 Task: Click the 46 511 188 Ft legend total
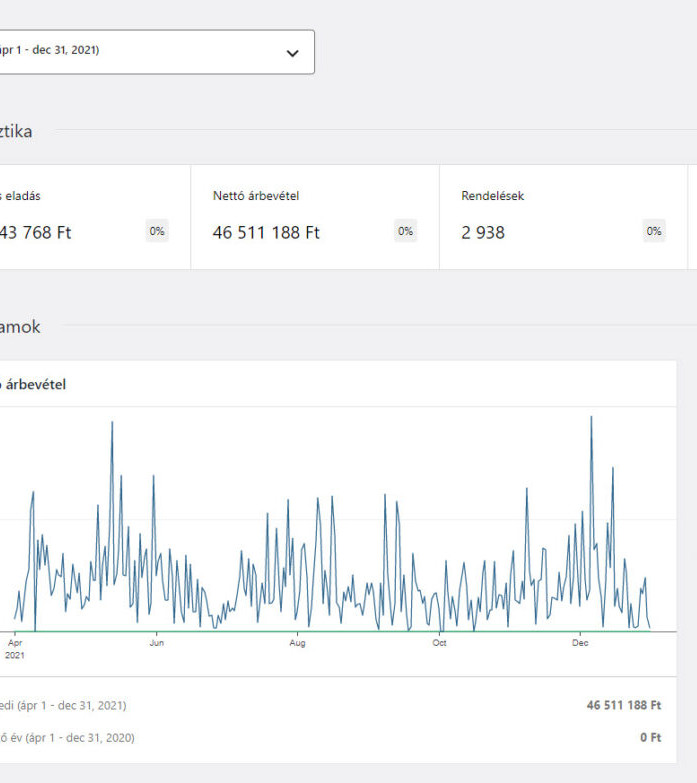pos(623,705)
